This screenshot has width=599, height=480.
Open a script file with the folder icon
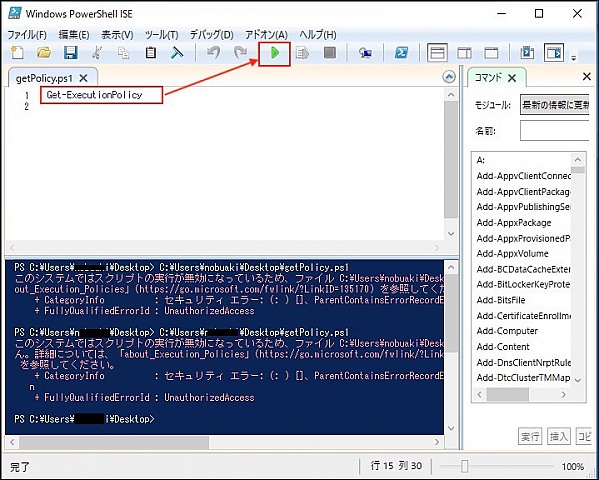click(x=44, y=52)
